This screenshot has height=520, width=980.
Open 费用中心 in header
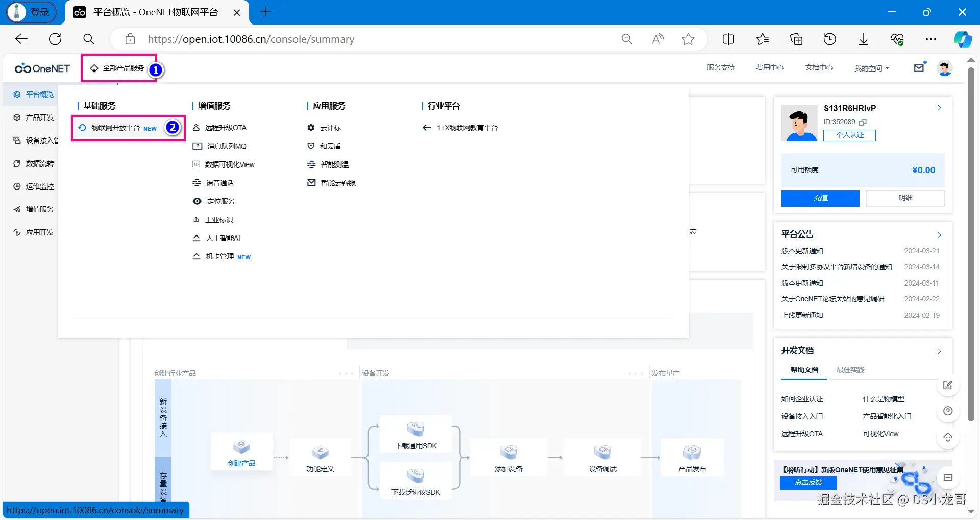tap(770, 67)
